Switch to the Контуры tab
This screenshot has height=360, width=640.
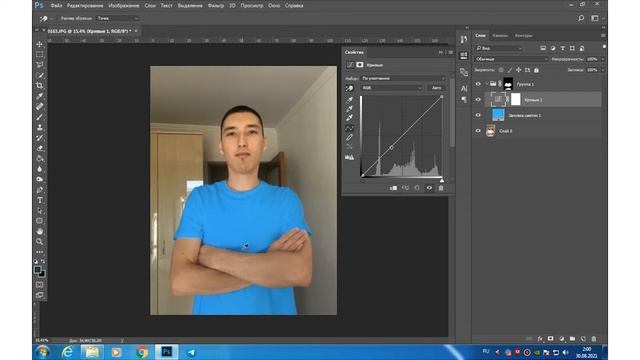pyautogui.click(x=524, y=36)
